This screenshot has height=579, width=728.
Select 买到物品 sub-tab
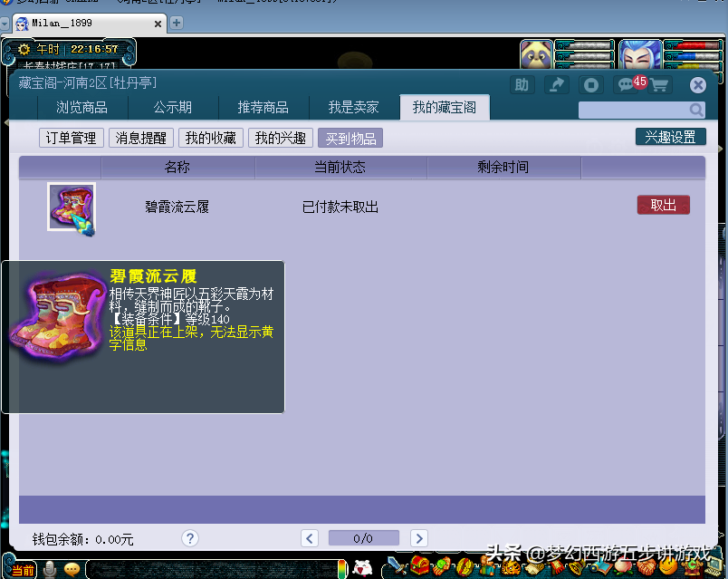point(350,138)
